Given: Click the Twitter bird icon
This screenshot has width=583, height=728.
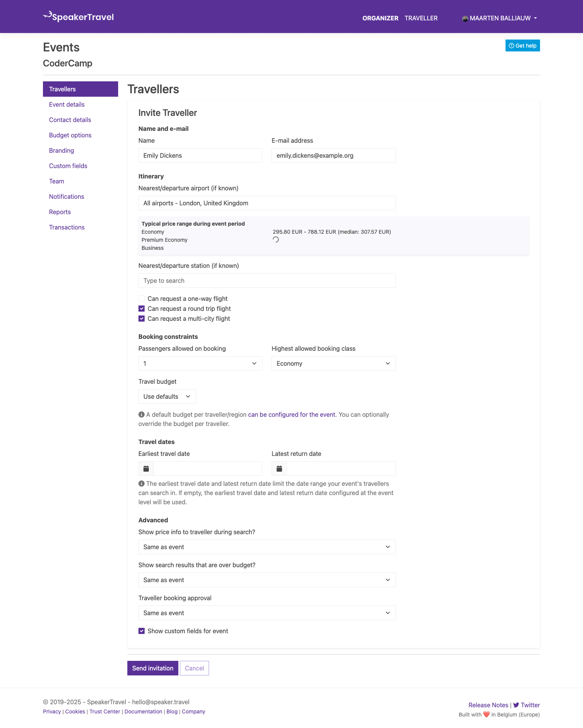Looking at the screenshot, I should [516, 705].
